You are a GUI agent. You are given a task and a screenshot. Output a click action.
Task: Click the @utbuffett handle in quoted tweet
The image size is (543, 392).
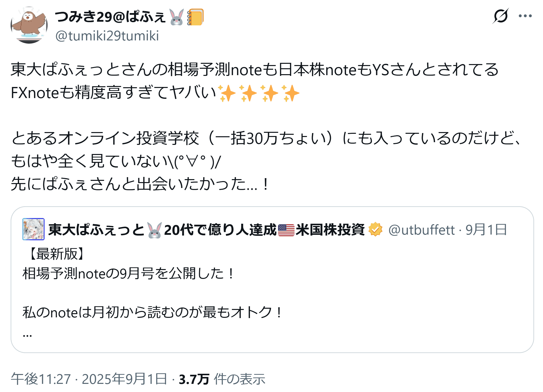coord(421,230)
